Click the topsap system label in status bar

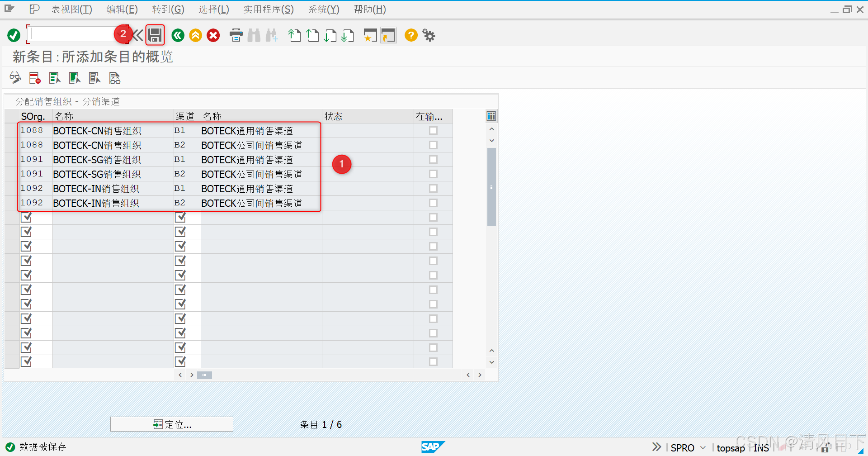point(731,448)
